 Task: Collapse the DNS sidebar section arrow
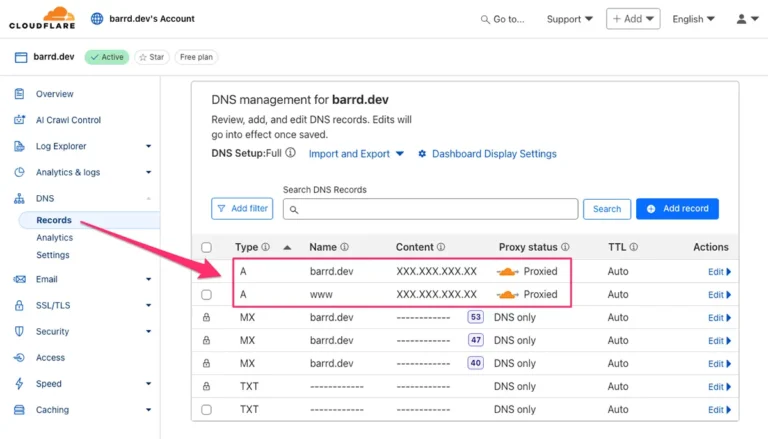[148, 198]
